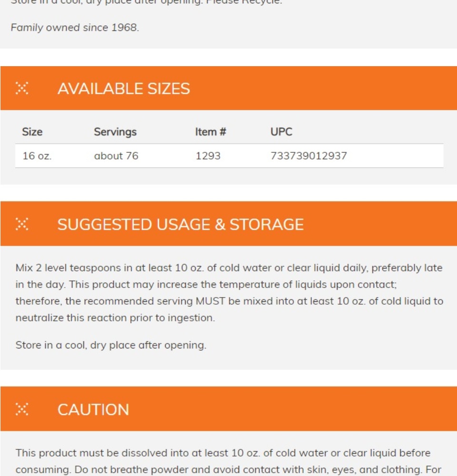Click the about 76 servings cell
Viewport: 457px width, 476px height.
pyautogui.click(x=116, y=156)
